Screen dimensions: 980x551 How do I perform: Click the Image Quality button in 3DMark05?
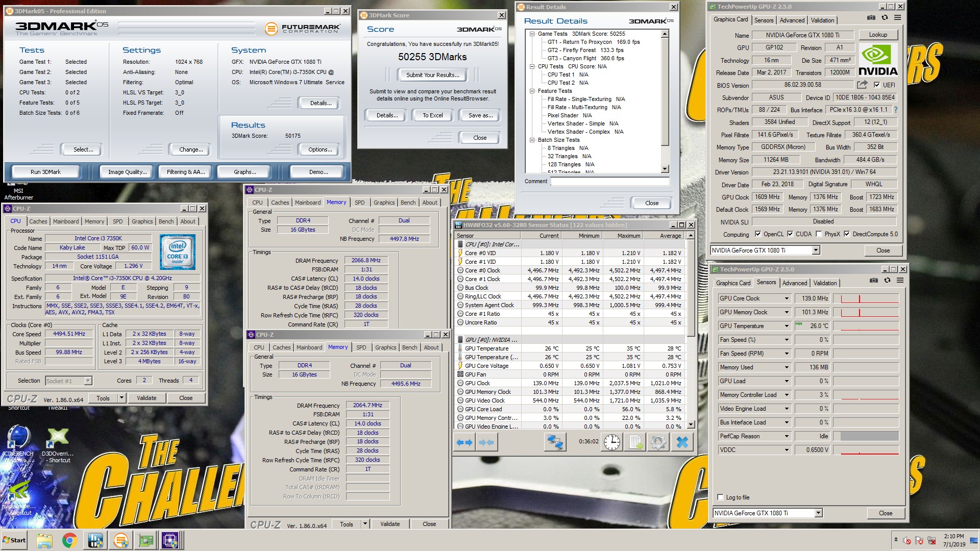point(127,172)
